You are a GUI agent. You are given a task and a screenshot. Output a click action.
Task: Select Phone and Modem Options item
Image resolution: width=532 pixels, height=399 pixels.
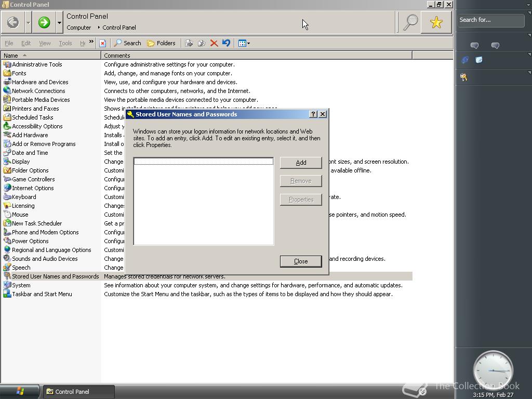tap(45, 232)
